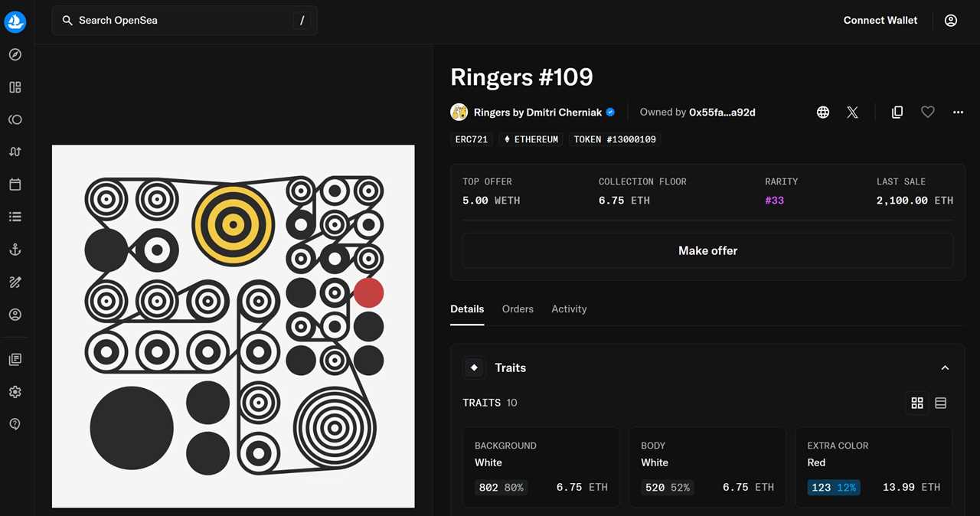Open the Help question mark menu

15,423
